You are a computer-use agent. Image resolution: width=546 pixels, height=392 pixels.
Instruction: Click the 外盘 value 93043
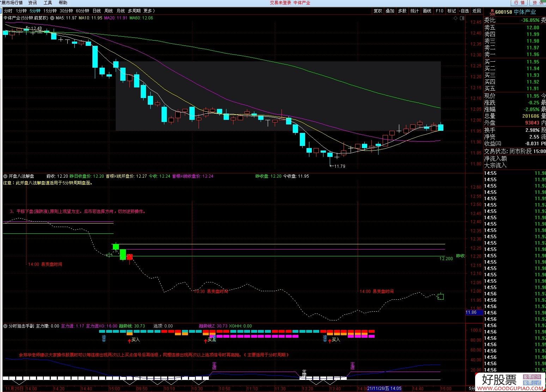pos(532,123)
